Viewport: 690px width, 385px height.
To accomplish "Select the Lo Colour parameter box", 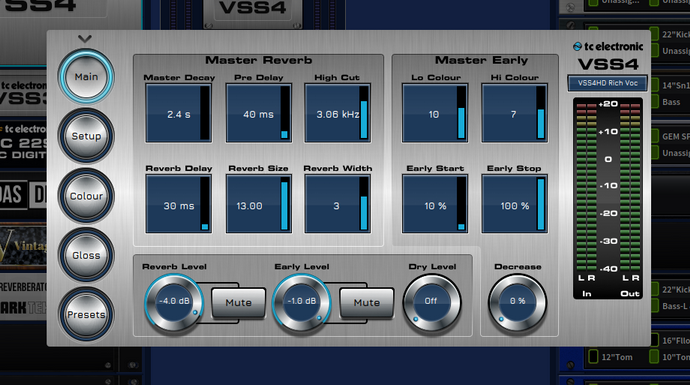I will pyautogui.click(x=435, y=114).
